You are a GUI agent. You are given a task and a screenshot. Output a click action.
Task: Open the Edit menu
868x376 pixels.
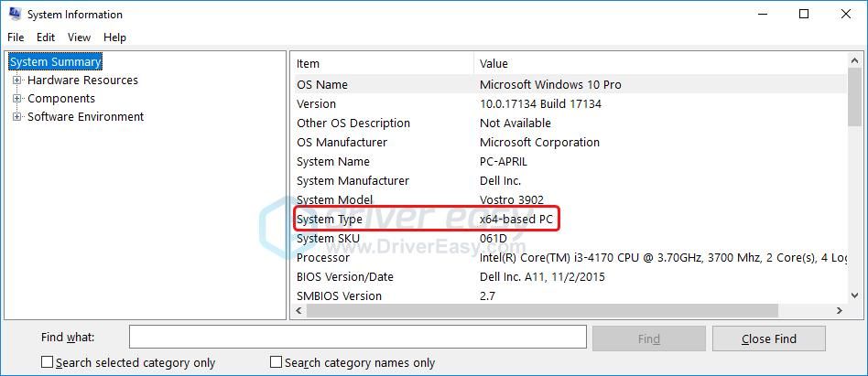46,38
